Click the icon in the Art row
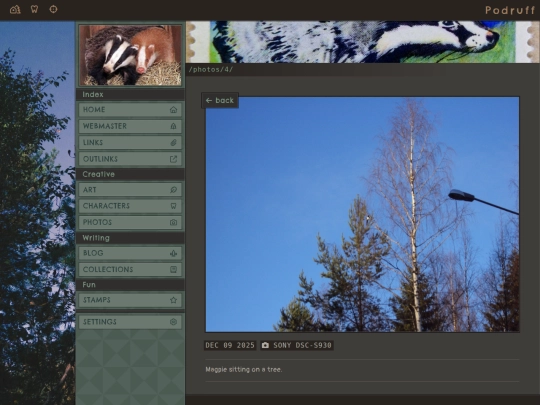 [173, 190]
